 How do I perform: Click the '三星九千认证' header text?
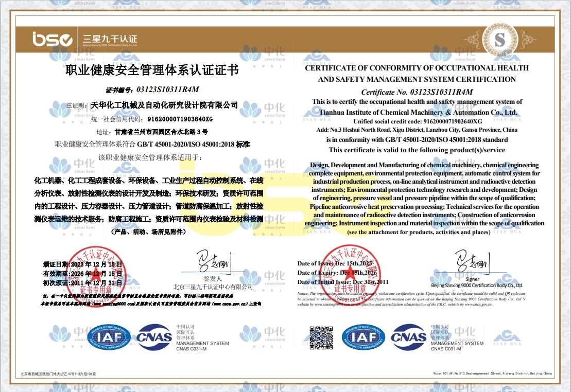coord(107,39)
